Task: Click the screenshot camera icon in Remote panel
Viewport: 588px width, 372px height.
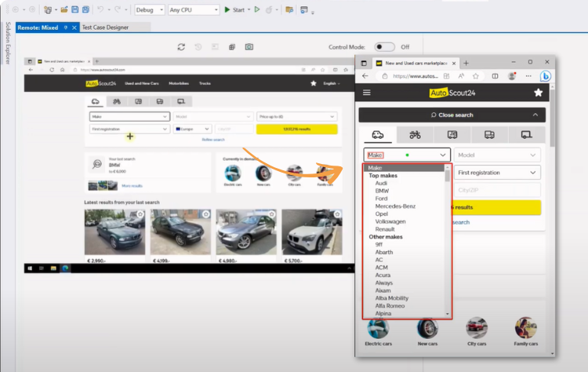Action: (x=249, y=47)
